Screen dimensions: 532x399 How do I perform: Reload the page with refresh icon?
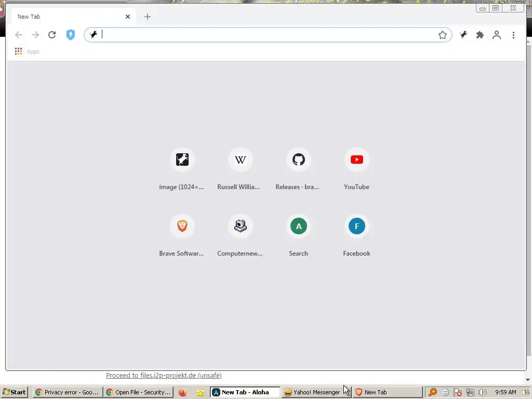(x=52, y=35)
